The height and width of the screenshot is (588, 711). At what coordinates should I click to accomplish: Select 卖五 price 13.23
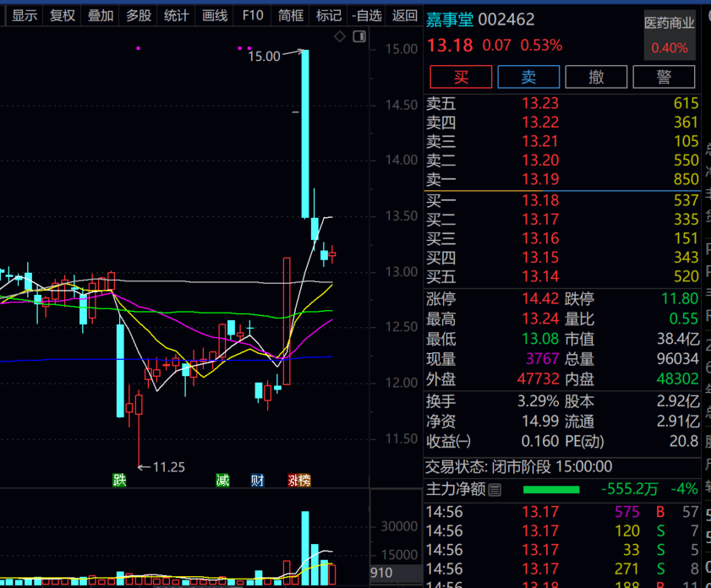tap(540, 103)
